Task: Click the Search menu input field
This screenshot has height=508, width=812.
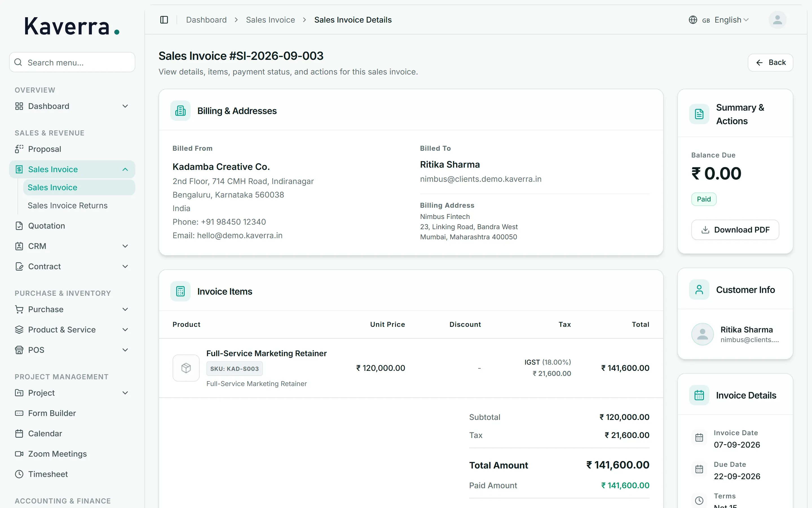Action: click(x=72, y=62)
